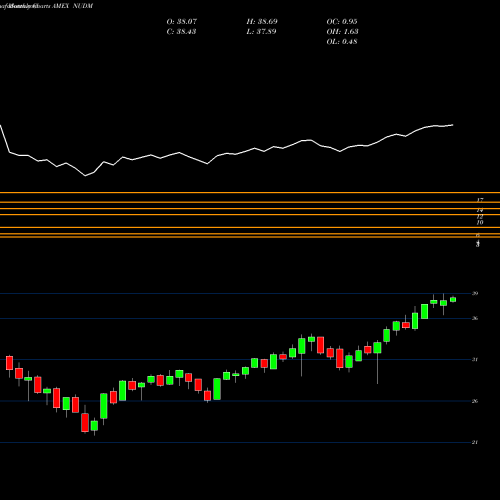The image size is (500, 500).
Task: Select the high value H: 38.69
Action: coord(262,22)
